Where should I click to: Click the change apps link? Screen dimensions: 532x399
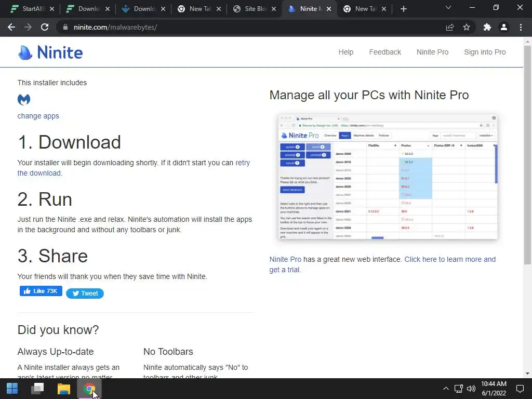(38, 116)
